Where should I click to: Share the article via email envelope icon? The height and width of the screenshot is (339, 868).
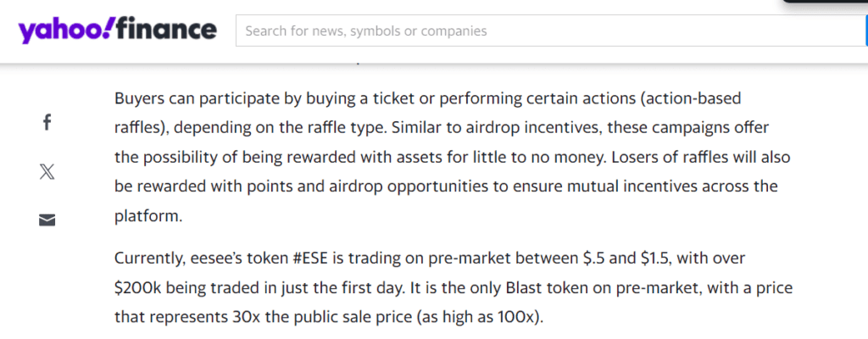[47, 220]
